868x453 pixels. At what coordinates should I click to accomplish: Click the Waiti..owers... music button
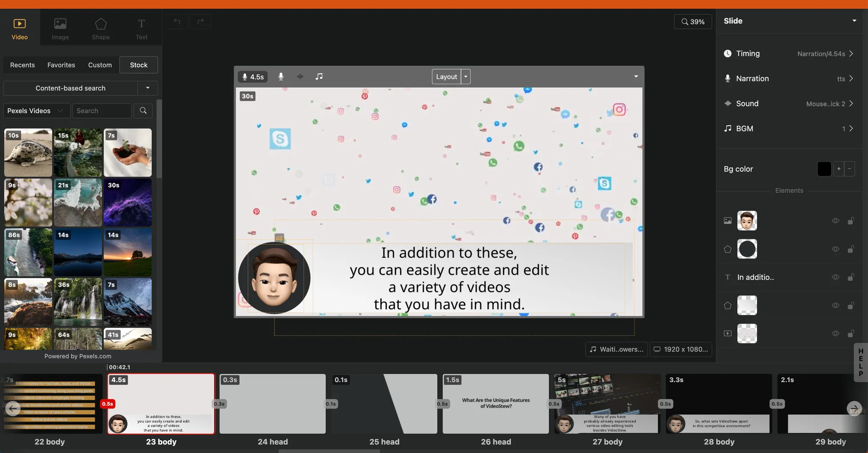617,349
